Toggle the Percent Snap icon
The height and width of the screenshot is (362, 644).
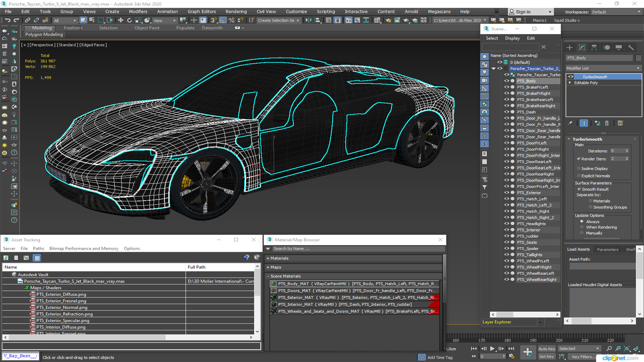231,20
